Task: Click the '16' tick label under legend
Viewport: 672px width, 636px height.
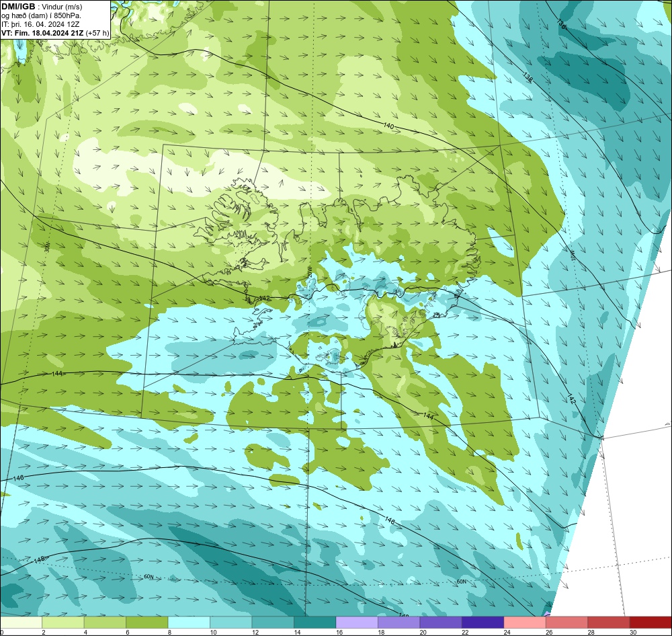Action: (x=339, y=632)
